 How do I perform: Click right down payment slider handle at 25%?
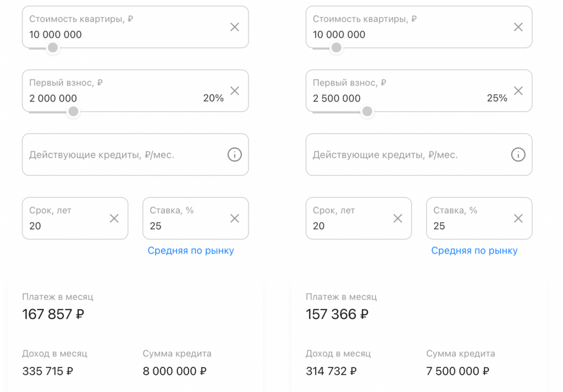[x=367, y=112]
